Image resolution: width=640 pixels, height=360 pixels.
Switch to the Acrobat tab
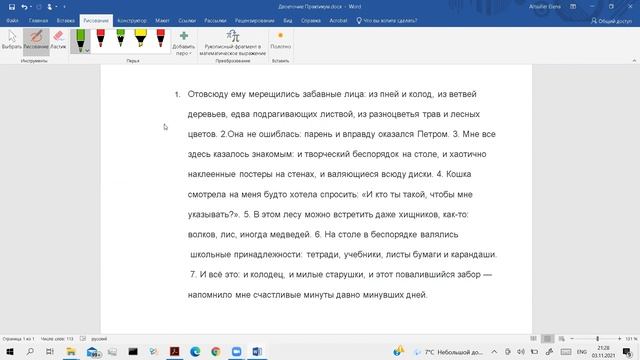pos(338,20)
